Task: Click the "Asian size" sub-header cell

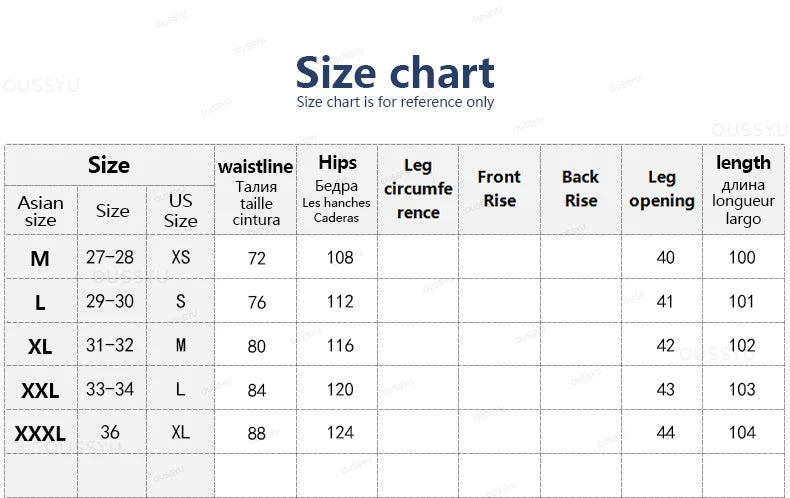Action: 40,211
